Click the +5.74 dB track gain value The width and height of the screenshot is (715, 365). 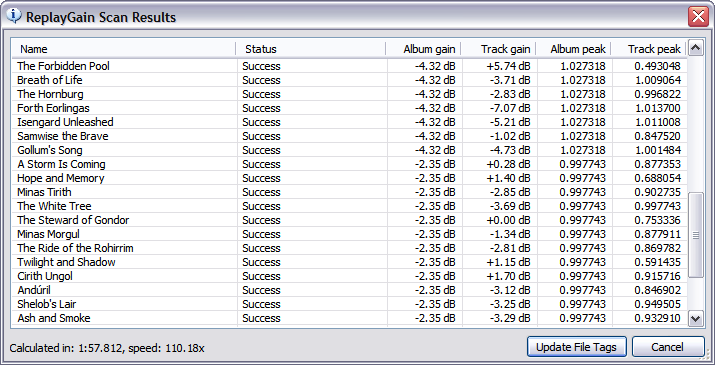(508, 66)
